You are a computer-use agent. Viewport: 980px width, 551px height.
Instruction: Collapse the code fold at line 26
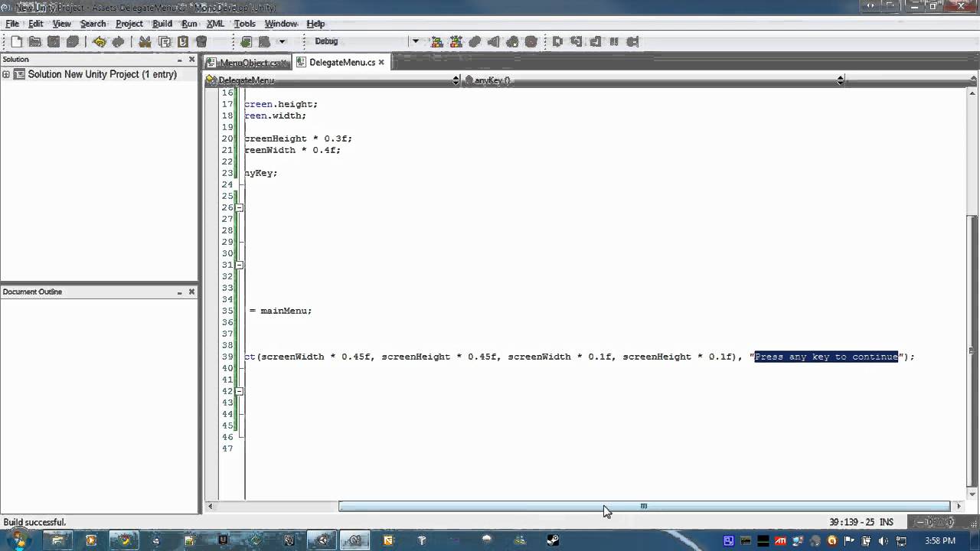click(239, 207)
